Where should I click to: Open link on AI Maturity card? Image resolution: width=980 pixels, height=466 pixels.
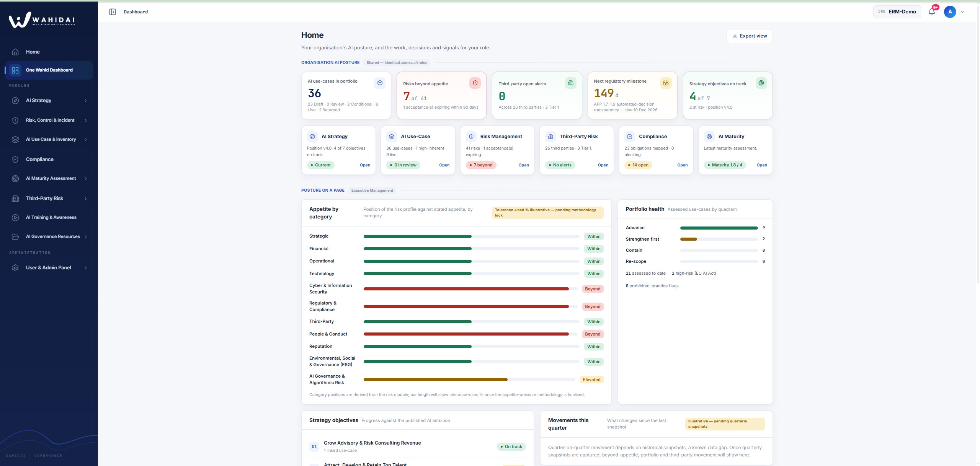pyautogui.click(x=762, y=165)
